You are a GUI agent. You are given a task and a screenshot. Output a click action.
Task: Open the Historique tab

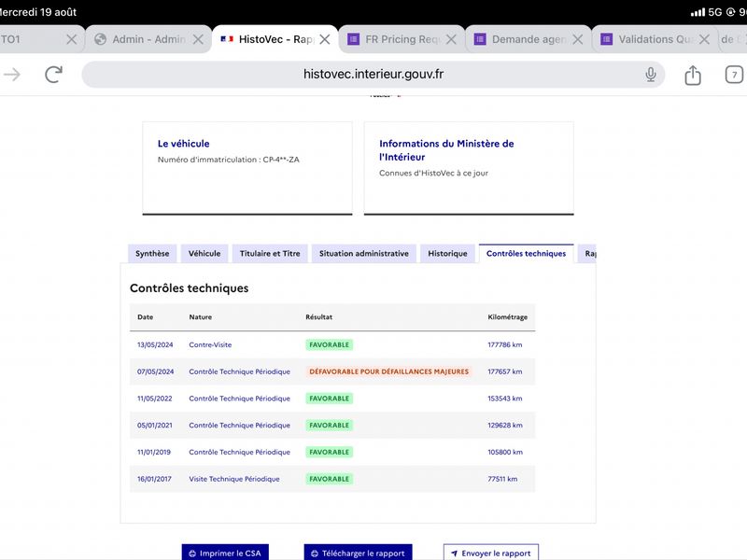tap(447, 254)
